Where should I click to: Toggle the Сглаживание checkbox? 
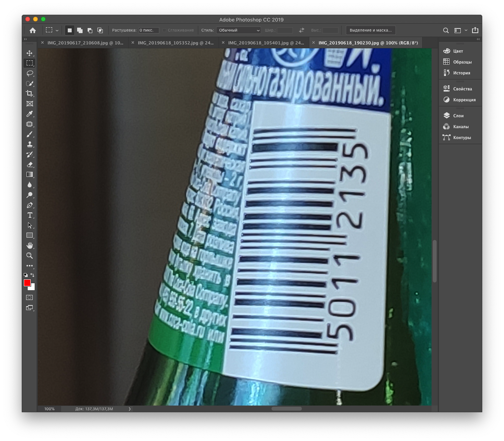click(x=164, y=30)
